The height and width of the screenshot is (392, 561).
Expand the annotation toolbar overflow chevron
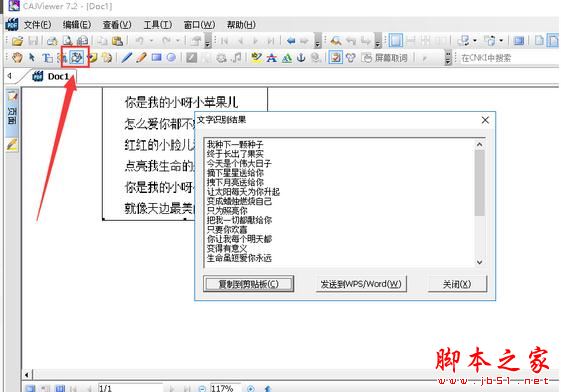(448, 58)
